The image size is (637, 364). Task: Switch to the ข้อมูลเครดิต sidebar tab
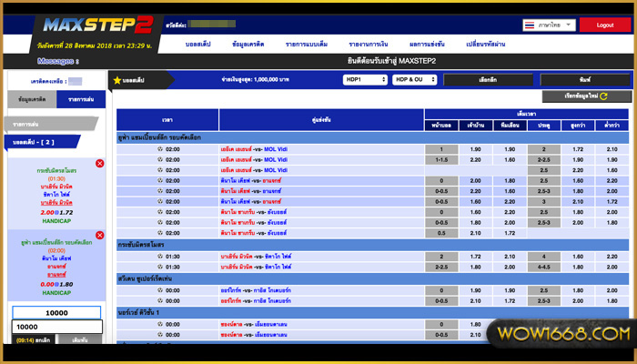point(34,99)
